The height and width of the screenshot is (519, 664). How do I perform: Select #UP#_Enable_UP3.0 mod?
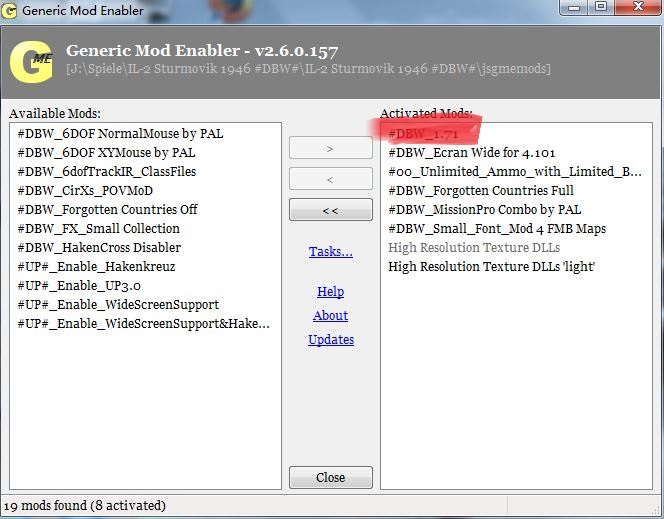pyautogui.click(x=79, y=286)
